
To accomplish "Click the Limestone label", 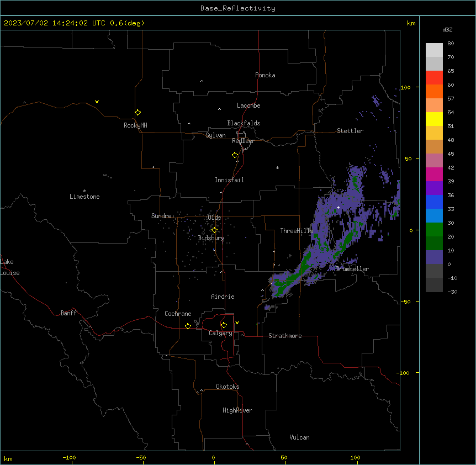I will pyautogui.click(x=84, y=197).
